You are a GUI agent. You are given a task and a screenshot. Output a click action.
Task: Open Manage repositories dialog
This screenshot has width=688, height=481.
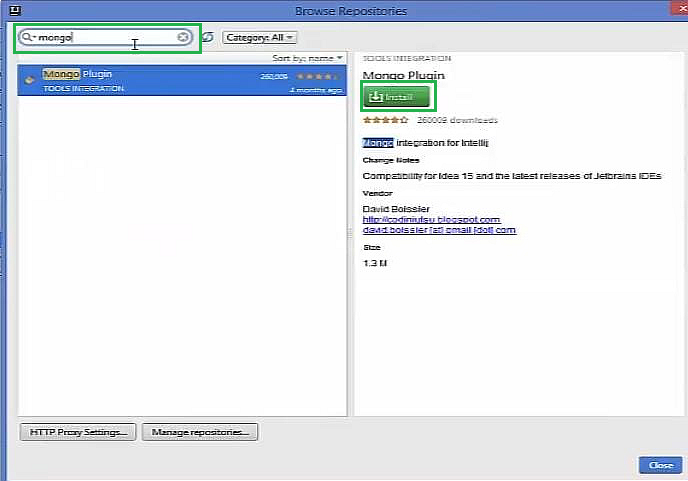click(200, 432)
